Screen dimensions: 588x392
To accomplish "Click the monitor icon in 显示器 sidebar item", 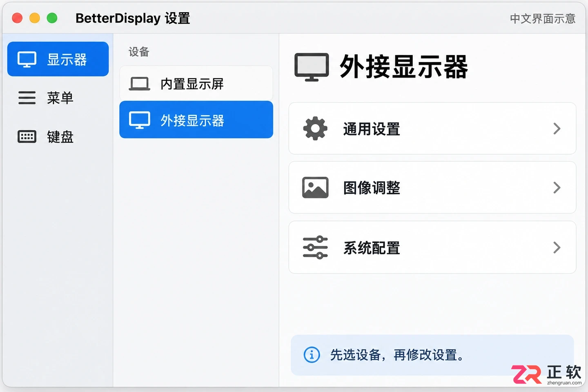I will (27, 60).
